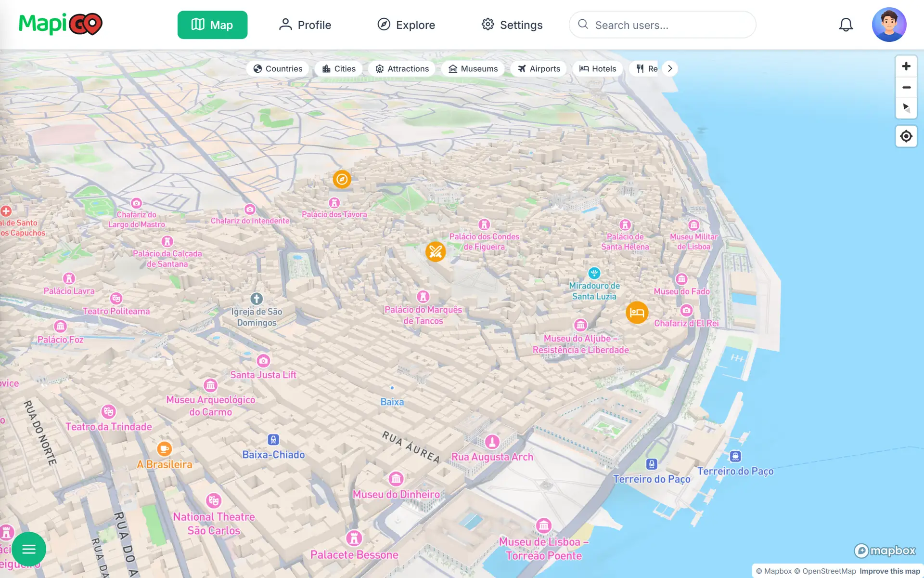Click the Santa Justa Lift marker
The width and height of the screenshot is (924, 578).
[x=263, y=361]
